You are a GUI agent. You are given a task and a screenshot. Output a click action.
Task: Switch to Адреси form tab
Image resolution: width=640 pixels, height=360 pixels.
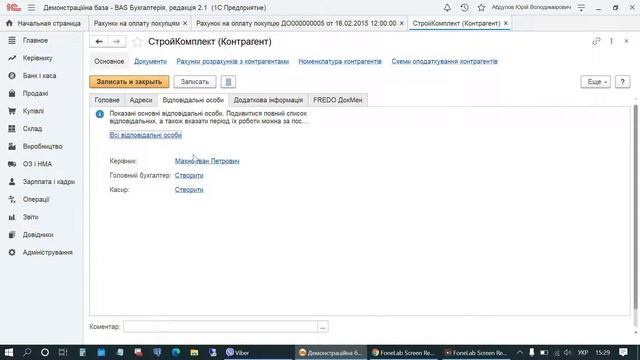141,100
